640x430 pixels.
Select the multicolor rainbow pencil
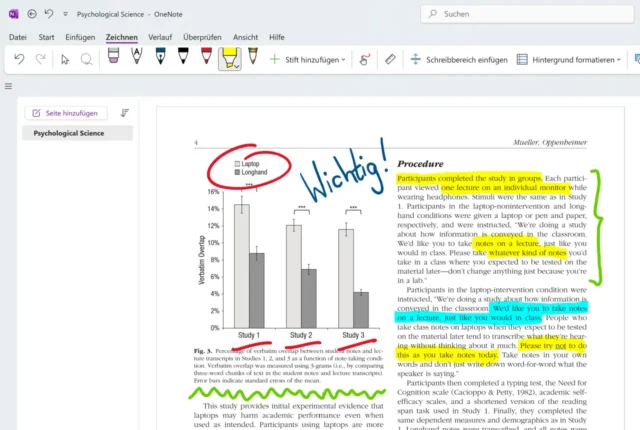(x=253, y=58)
